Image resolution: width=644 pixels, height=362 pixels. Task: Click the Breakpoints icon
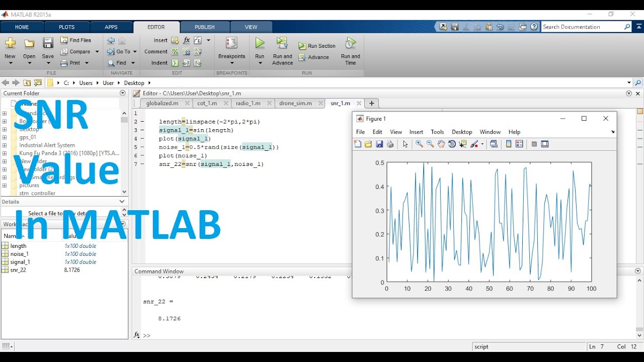tap(231, 43)
